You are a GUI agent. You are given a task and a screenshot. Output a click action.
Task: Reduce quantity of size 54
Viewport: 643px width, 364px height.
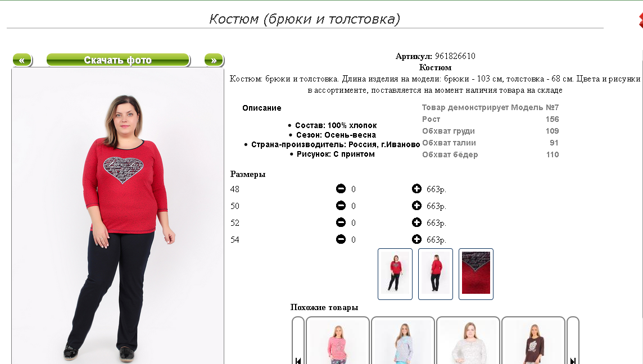pos(341,239)
